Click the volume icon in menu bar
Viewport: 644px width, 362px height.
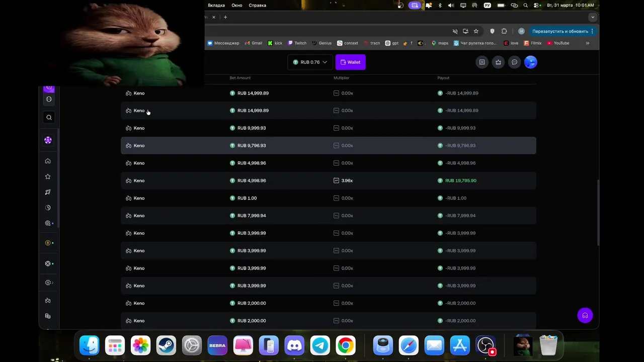click(x=451, y=5)
